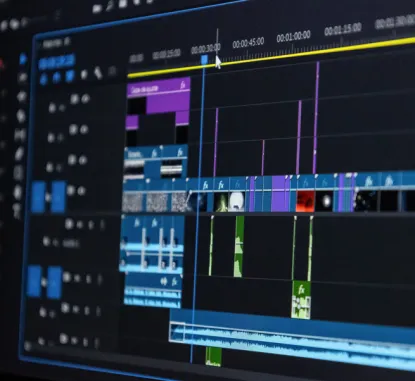Open the sequence tab panel menu
Screen dimensions: 415x381
[x=67, y=42]
